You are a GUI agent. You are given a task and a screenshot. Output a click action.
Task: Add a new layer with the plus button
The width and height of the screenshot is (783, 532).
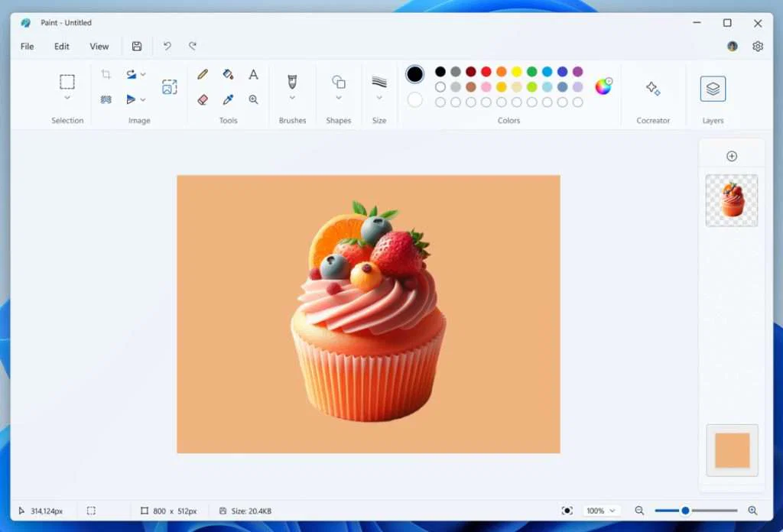coord(732,156)
